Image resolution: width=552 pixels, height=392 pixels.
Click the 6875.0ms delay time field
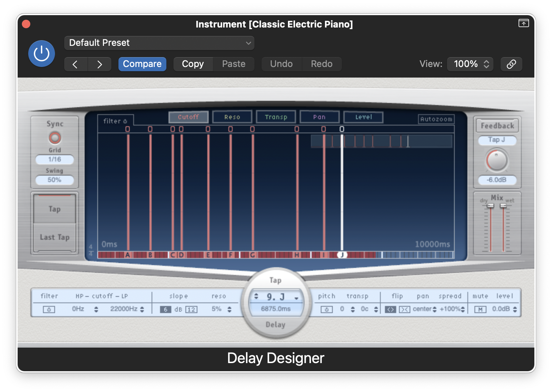pos(276,309)
